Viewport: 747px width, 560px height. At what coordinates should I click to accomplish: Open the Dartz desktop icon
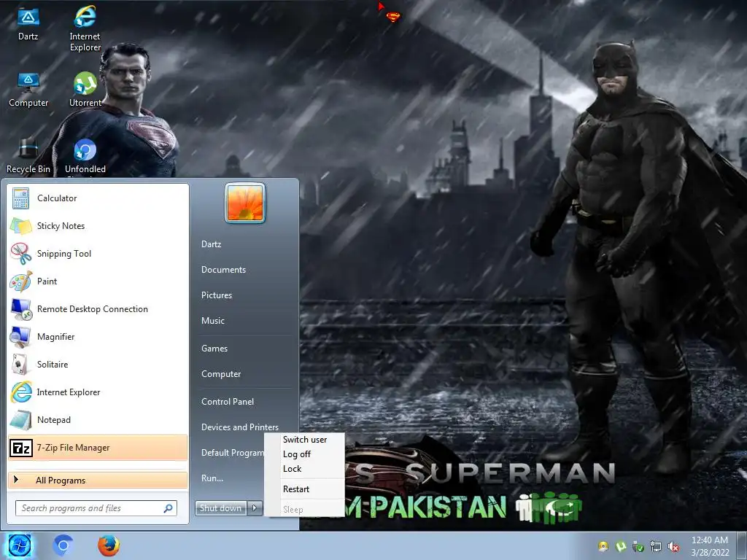pos(28,24)
